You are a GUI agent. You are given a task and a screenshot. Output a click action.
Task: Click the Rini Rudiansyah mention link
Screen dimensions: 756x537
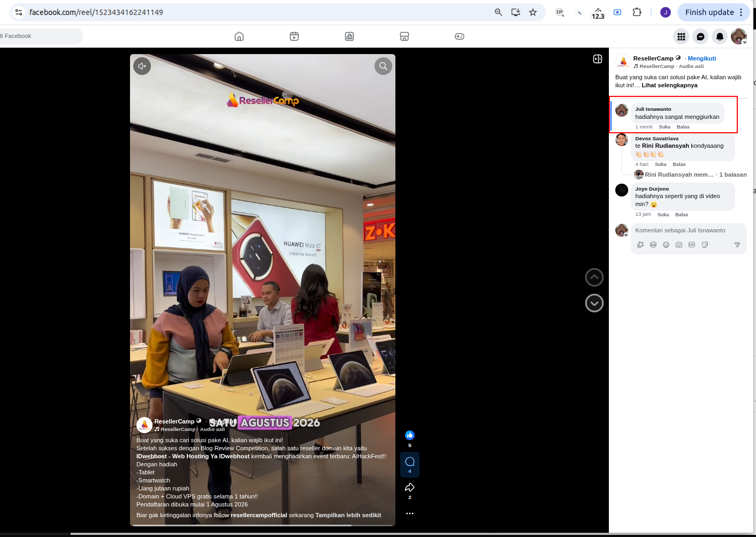pos(666,146)
